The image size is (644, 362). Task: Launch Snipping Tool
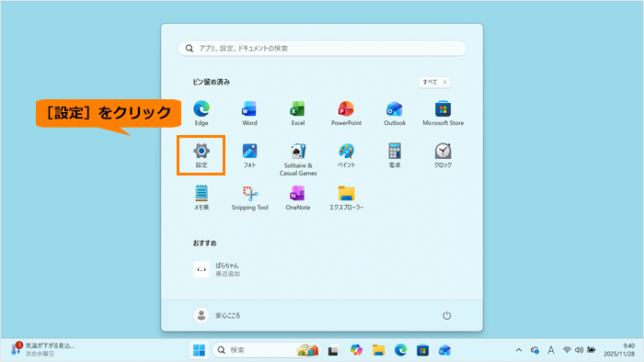(x=249, y=198)
